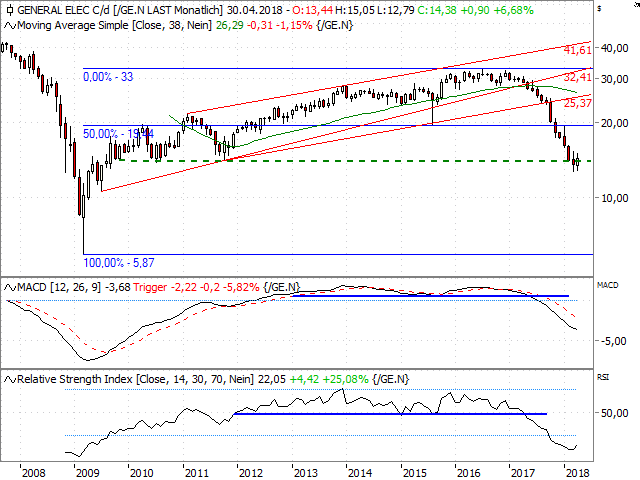The height and width of the screenshot is (480, 640).
Task: Click the 20,00 price axis label
Action: pyautogui.click(x=614, y=123)
